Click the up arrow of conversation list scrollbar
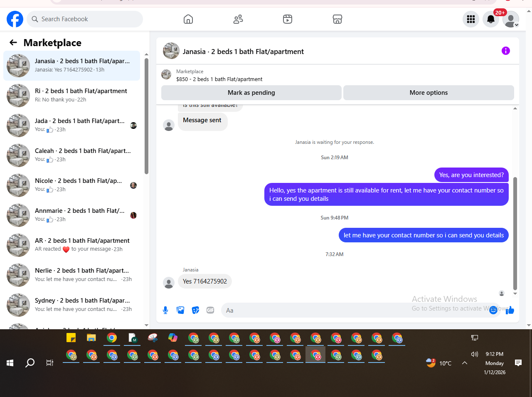This screenshot has width=532, height=397. tap(146, 54)
